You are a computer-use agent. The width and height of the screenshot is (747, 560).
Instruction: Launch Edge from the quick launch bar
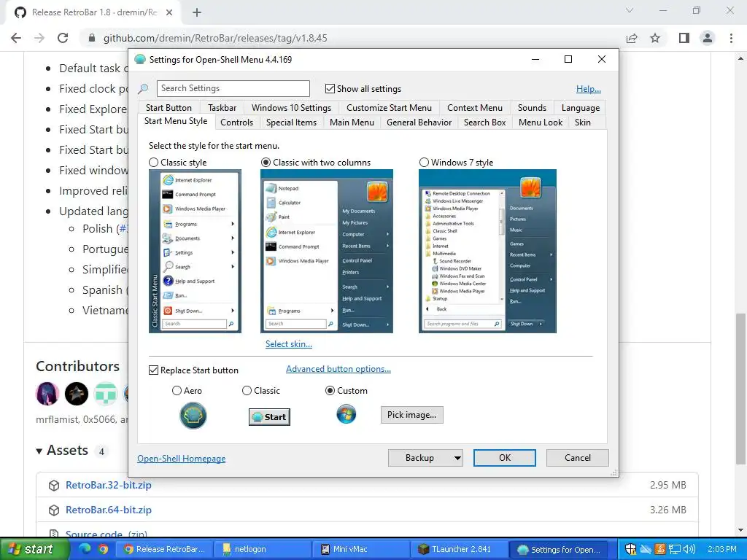(85, 549)
